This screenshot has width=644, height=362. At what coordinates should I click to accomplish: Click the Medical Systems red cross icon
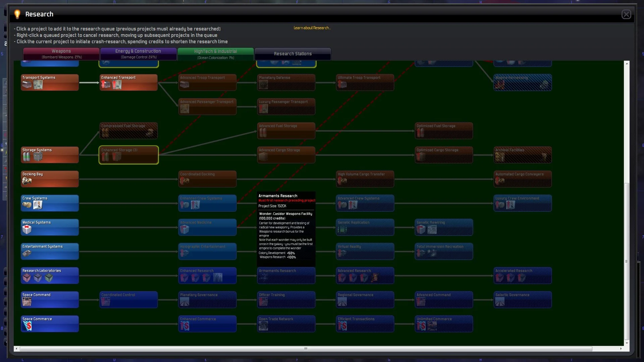[x=27, y=229]
